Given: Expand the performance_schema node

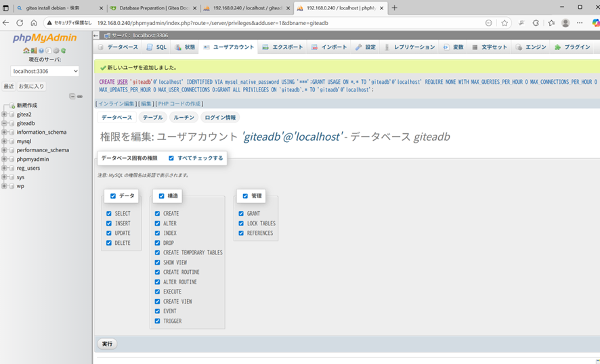Looking at the screenshot, I should pyautogui.click(x=4, y=150).
